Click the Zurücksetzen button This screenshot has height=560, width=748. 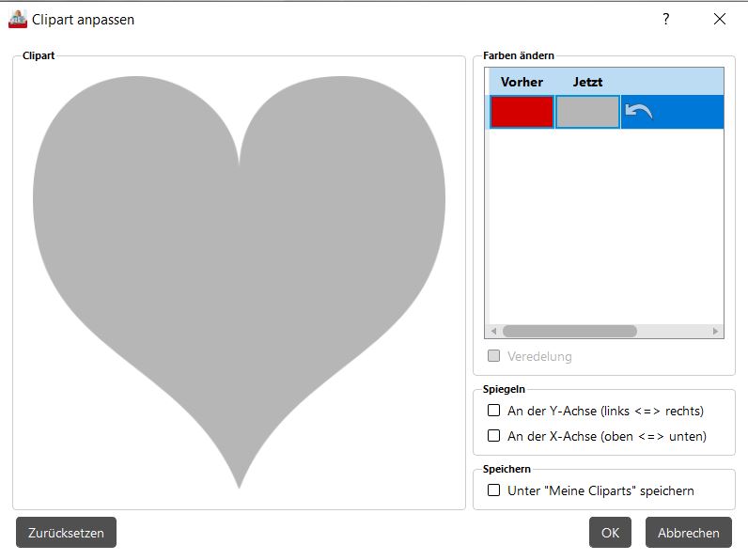click(x=66, y=533)
